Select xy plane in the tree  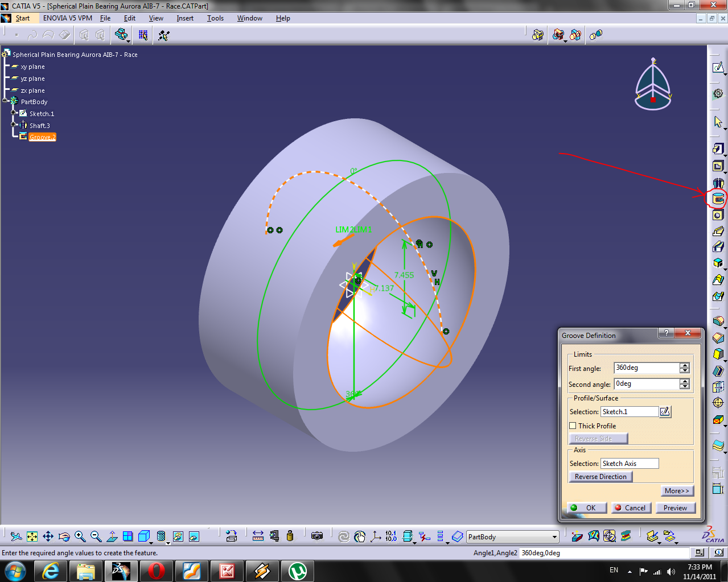tap(32, 67)
